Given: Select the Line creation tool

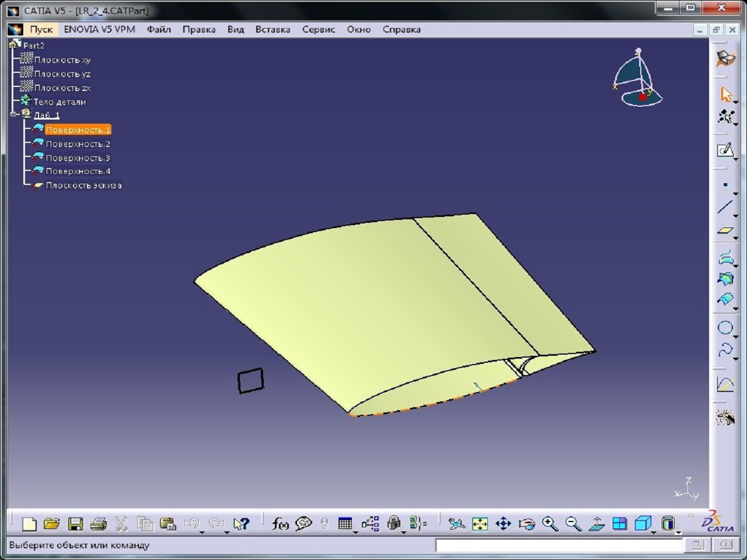Looking at the screenshot, I should (725, 207).
